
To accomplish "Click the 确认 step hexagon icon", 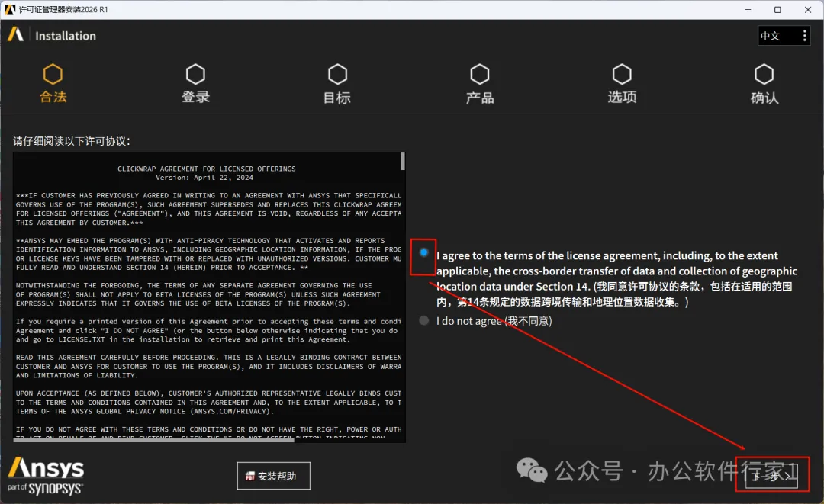I will click(x=764, y=75).
